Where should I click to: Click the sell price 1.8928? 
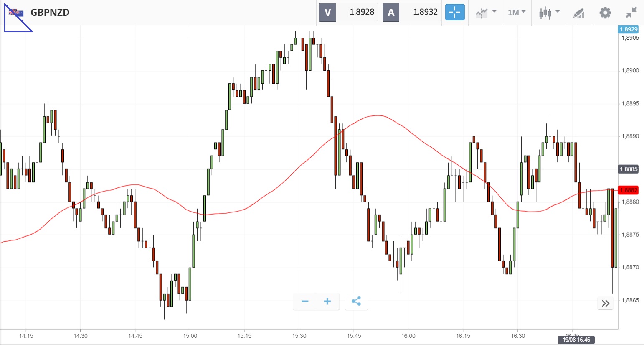pyautogui.click(x=361, y=12)
